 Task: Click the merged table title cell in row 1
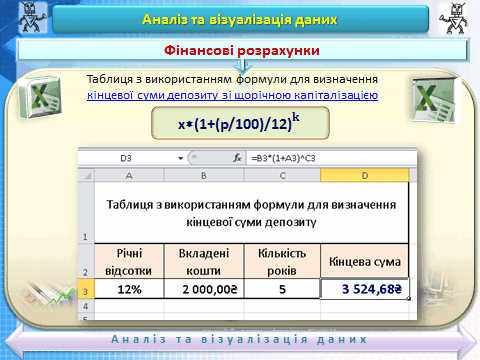click(252, 213)
